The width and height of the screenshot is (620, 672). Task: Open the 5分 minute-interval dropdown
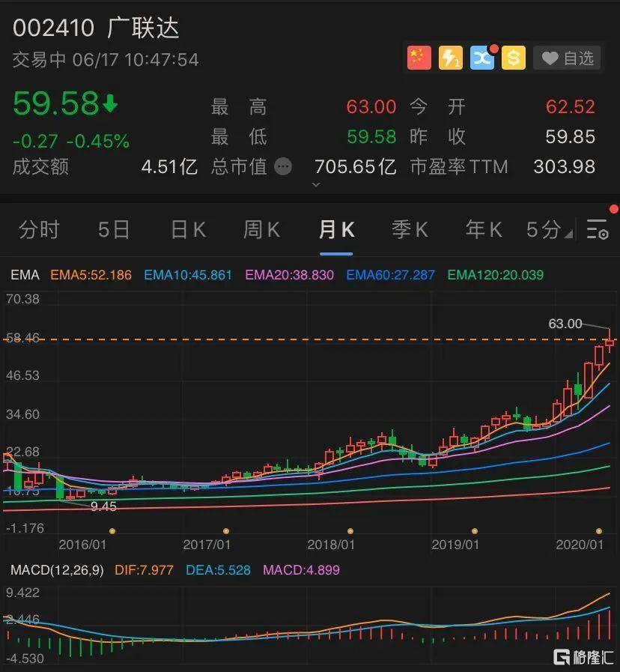549,230
